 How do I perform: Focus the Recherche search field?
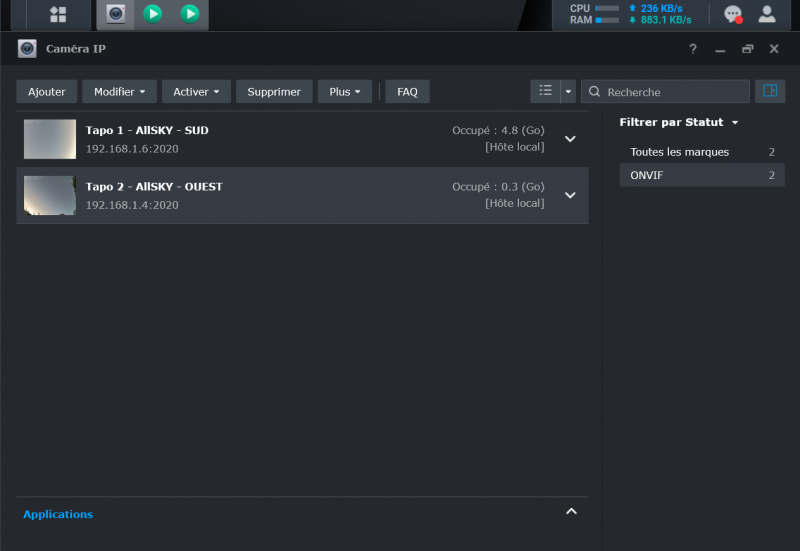pos(665,92)
